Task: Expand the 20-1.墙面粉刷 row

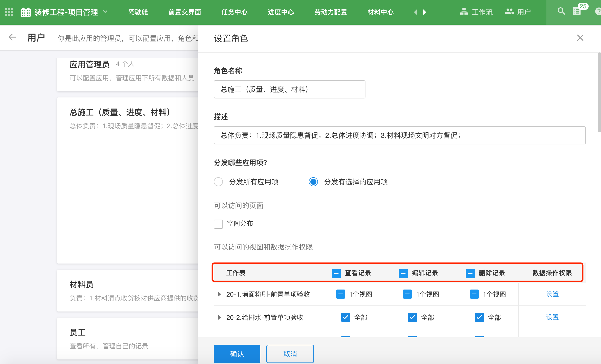Action: 219,294
